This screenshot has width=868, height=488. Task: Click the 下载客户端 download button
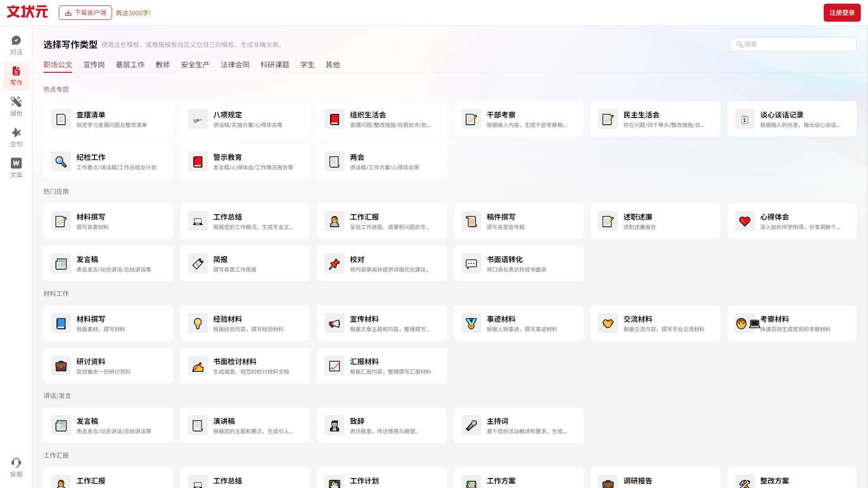pos(85,13)
